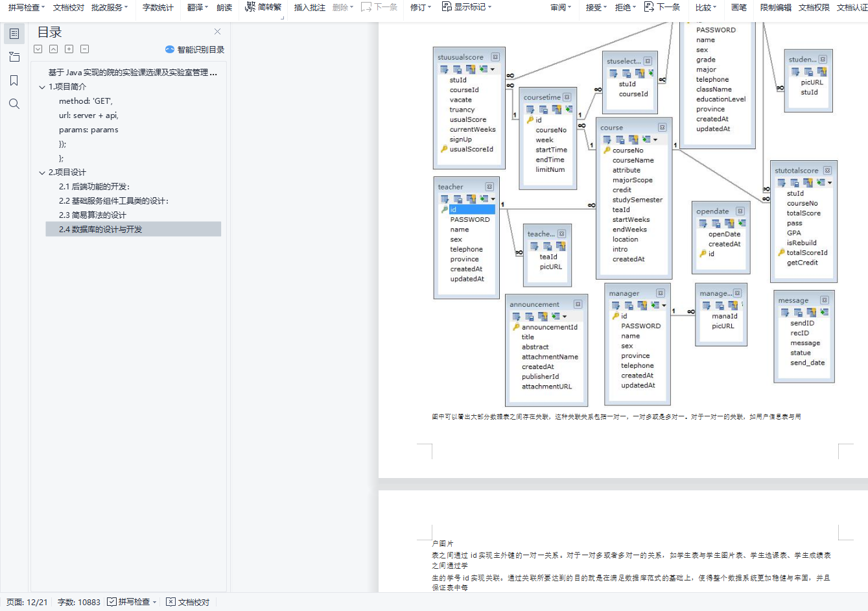The image size is (868, 611).
Task: Click the 简转繁 conversion icon
Action: (x=251, y=6)
